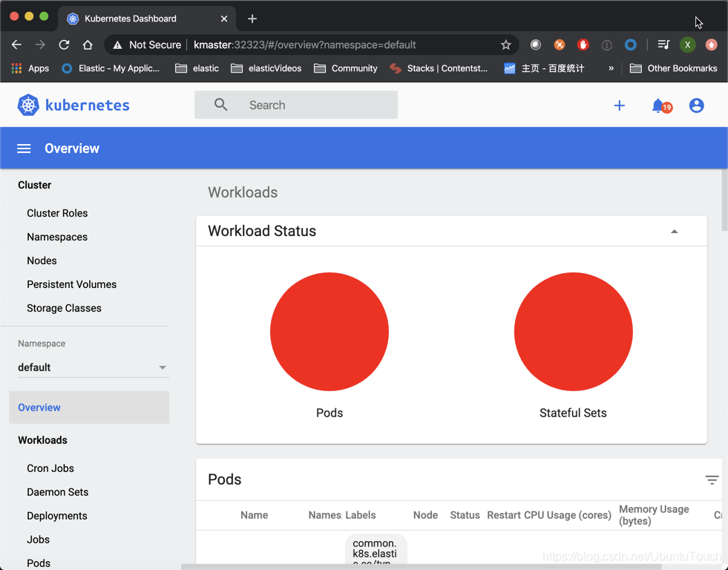Click the grey info extension icon
Screen dimensions: 728x570
pos(607,45)
